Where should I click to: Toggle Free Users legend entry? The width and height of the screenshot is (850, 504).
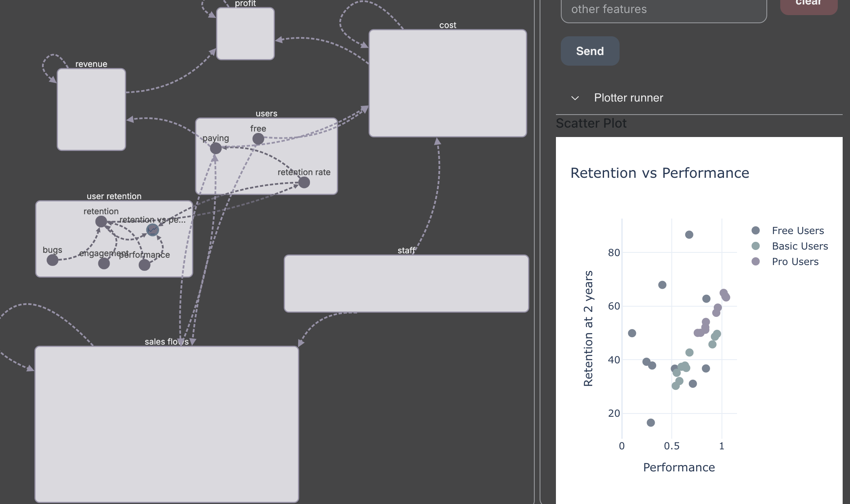pos(797,231)
